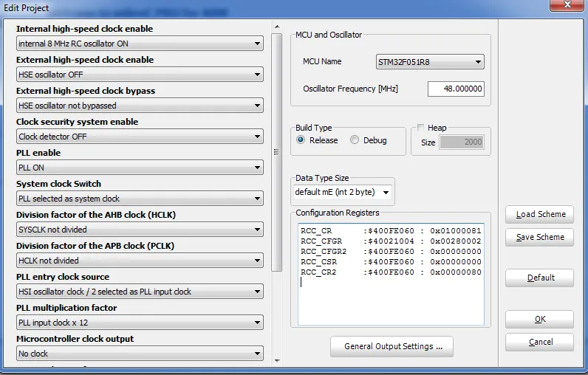Open PLL multiplication factor dropdown
588x375 pixels.
coord(140,323)
